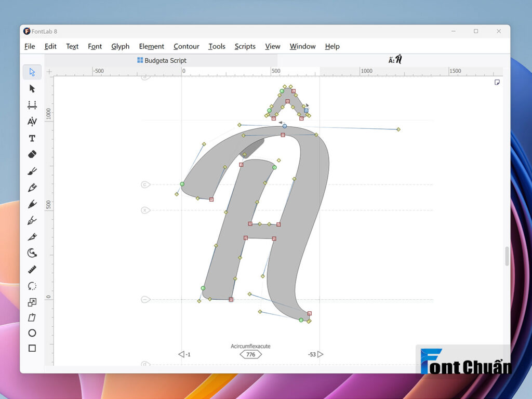532x399 pixels.
Task: Open the Glyph menu
Action: pyautogui.click(x=120, y=46)
